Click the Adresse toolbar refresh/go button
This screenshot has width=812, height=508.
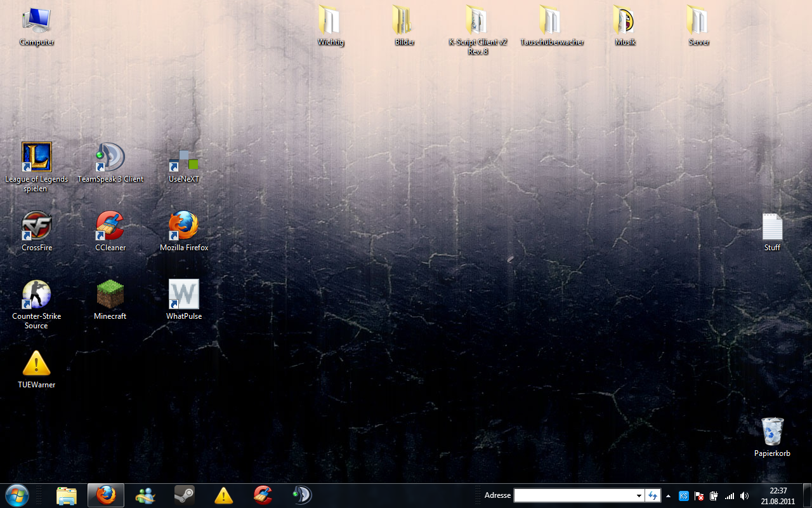pos(653,496)
